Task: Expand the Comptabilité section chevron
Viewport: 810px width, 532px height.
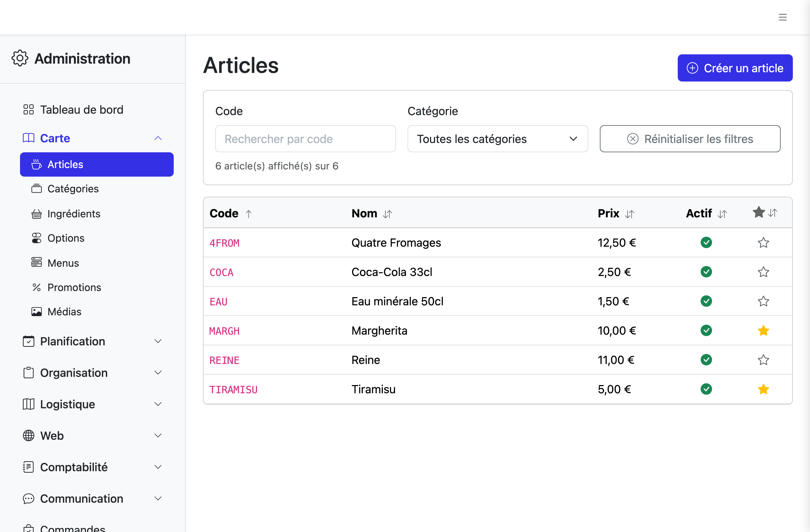Action: 158,467
